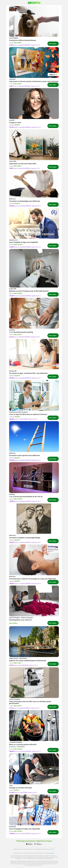The image size is (68, 868).
Task: View the Smart Fit & Hair coiffure deal
Action: 53,44
